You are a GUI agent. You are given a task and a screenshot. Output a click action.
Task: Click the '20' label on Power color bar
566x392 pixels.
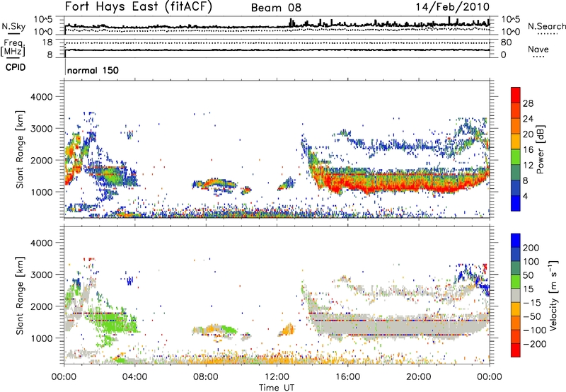click(x=528, y=134)
